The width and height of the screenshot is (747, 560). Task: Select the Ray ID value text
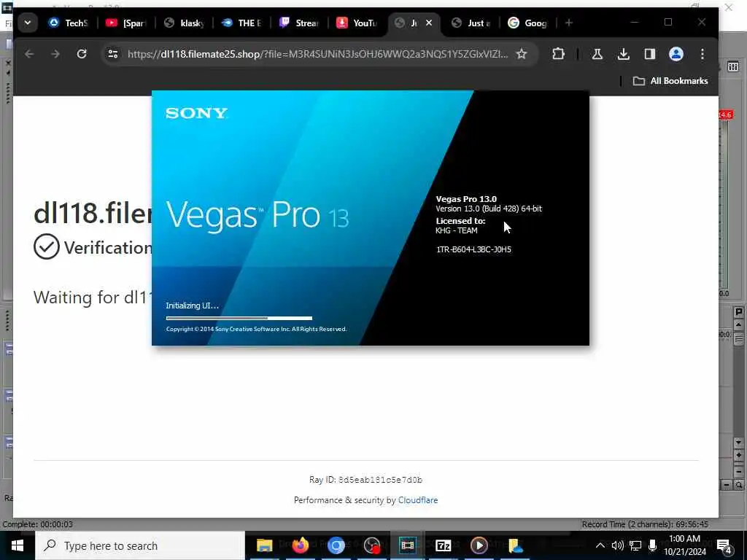pos(380,480)
